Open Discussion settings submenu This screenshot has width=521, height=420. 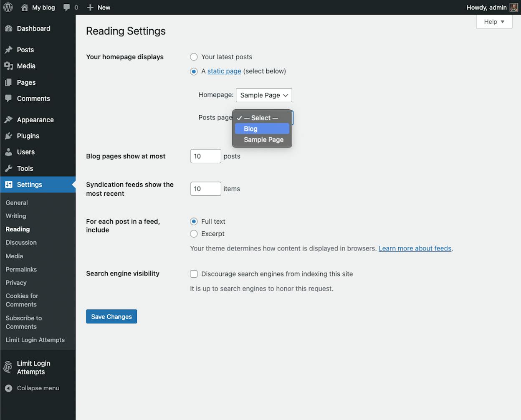(x=21, y=243)
